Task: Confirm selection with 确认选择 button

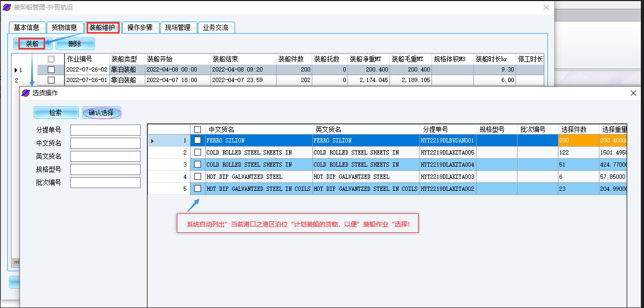Action: click(x=101, y=112)
